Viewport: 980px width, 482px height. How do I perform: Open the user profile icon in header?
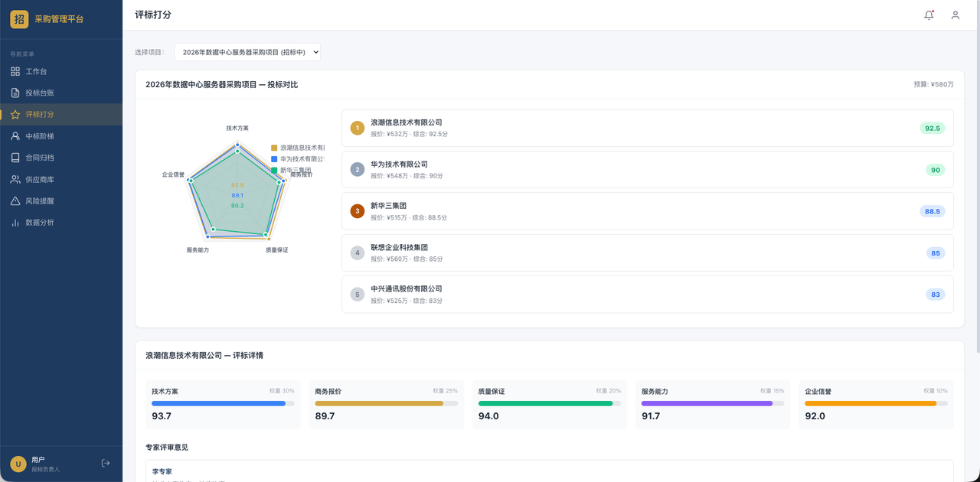point(955,15)
